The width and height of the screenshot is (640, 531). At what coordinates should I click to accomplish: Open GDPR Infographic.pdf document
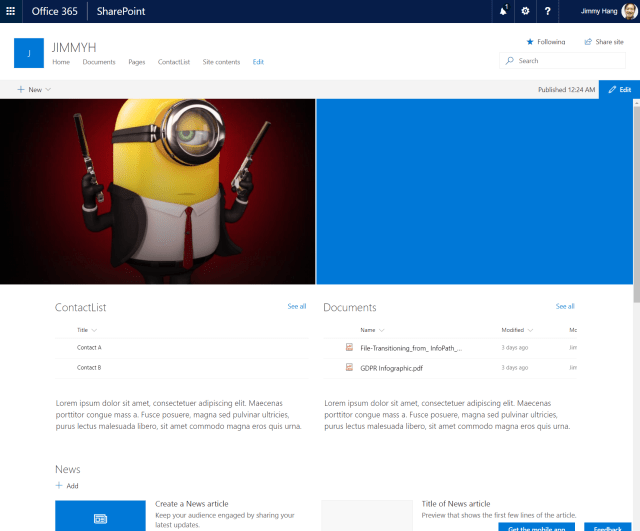[x=391, y=368]
